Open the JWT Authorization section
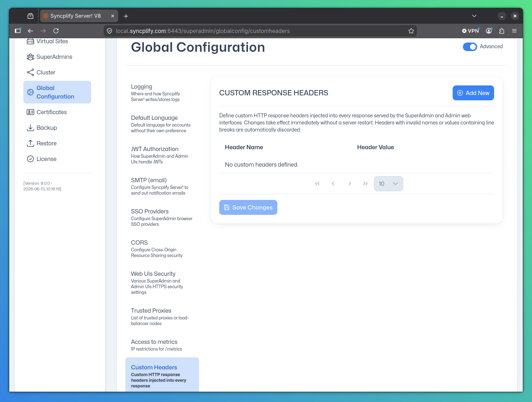 point(162,155)
